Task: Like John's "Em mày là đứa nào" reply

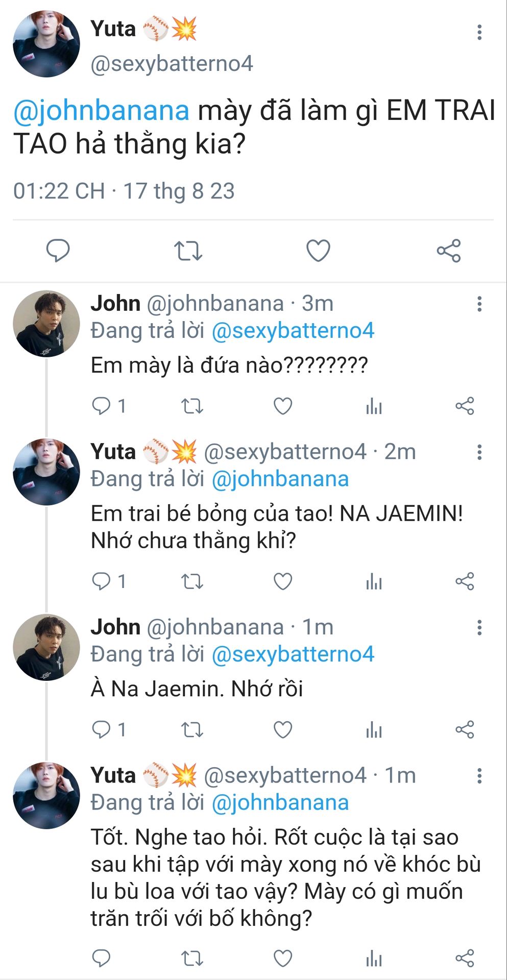Action: (x=283, y=406)
